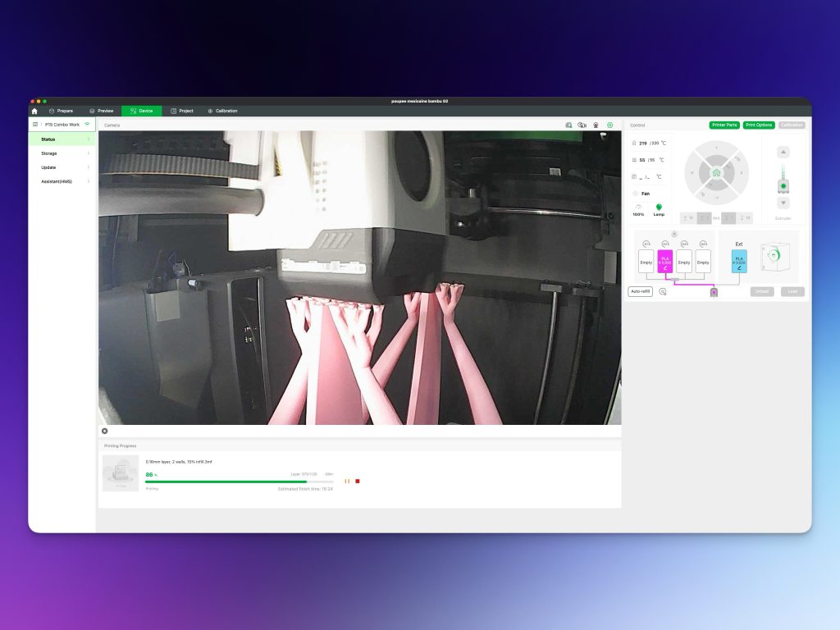This screenshot has width=840, height=630.
Task: Click the AMS settings icon beside Auto-refill
Action: (663, 291)
